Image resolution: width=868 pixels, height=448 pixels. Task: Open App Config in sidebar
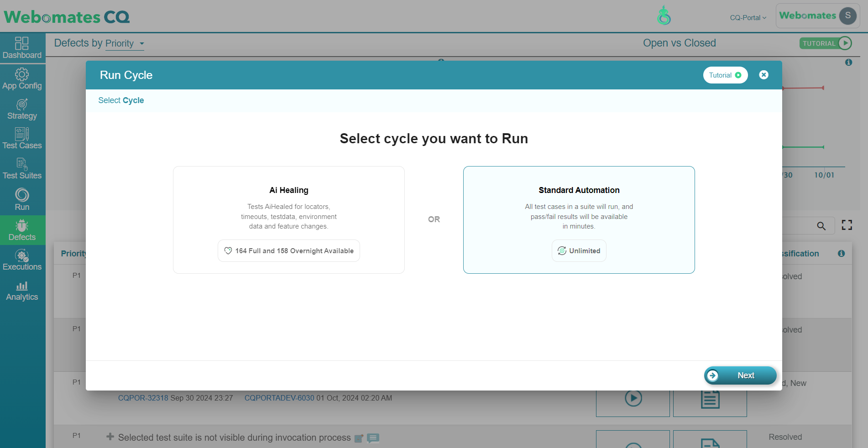click(22, 79)
